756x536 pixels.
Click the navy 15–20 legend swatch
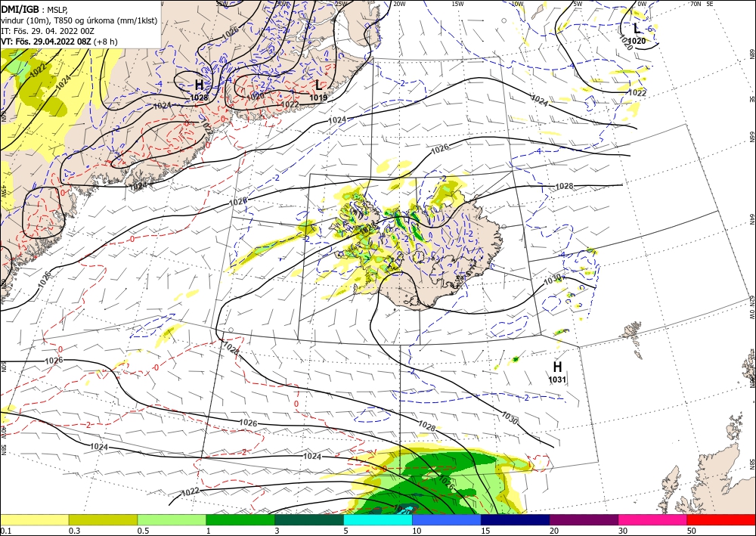(x=516, y=519)
